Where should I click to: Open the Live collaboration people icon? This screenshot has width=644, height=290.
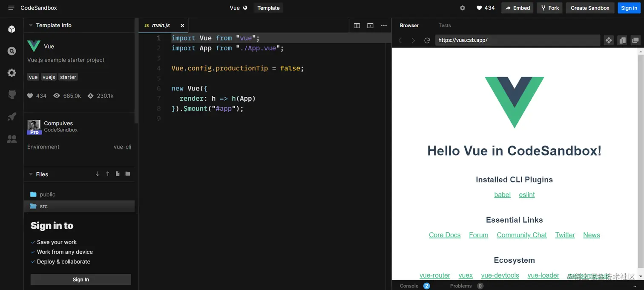12,139
